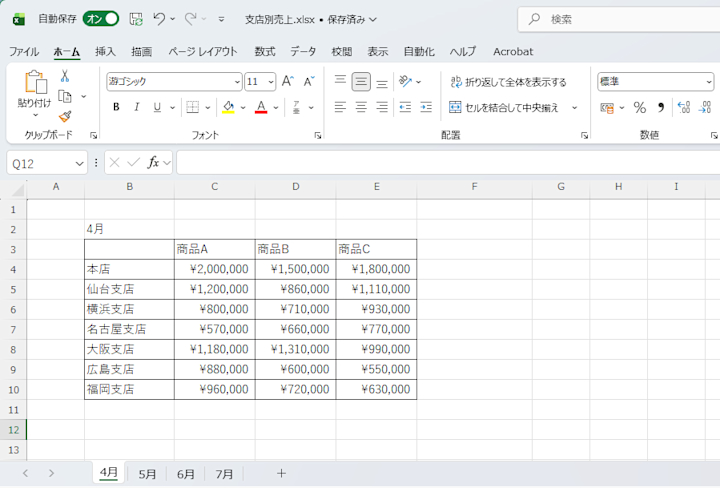Click the Copy icon
Viewport: 720px width, 488px height.
65,96
